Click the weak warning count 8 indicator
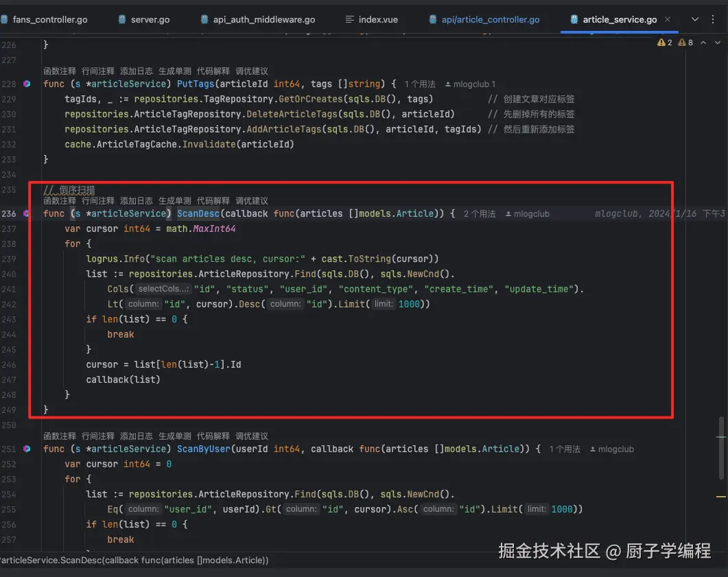Image resolution: width=728 pixels, height=577 pixels. [x=685, y=43]
